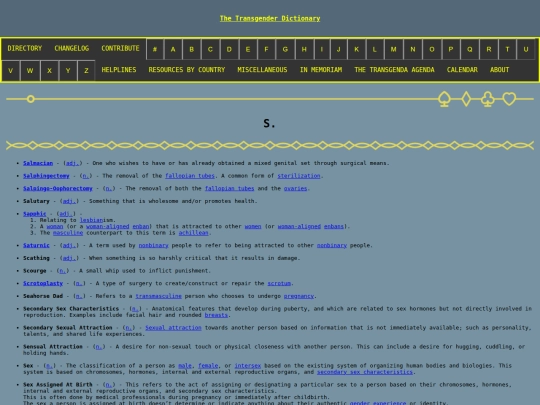Open the CALENDAR page
540x405 pixels.
point(462,70)
